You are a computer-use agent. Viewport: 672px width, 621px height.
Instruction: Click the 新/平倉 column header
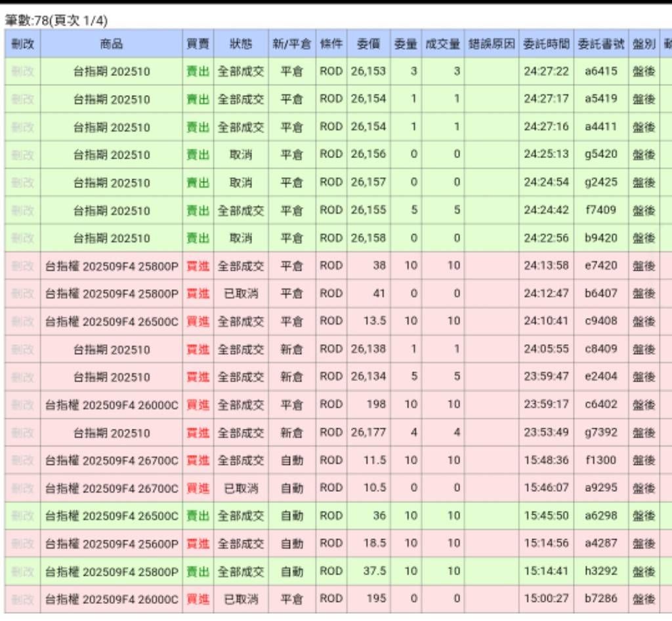(291, 44)
